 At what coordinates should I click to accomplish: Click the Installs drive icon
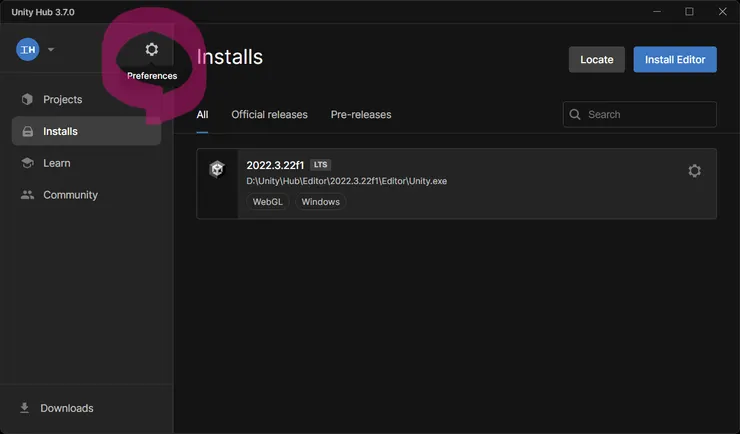click(x=28, y=131)
